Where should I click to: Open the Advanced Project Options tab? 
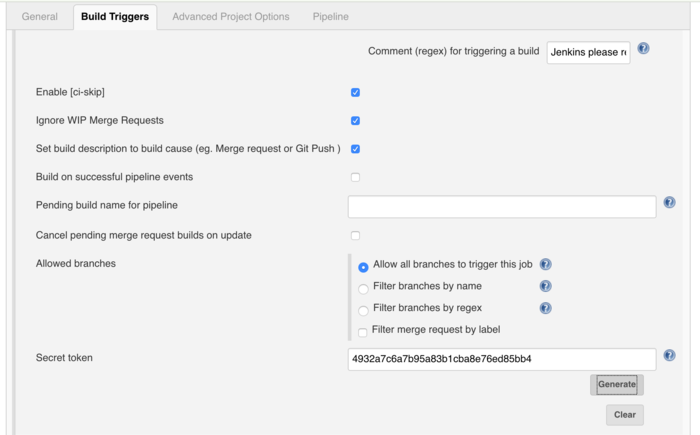pos(231,17)
